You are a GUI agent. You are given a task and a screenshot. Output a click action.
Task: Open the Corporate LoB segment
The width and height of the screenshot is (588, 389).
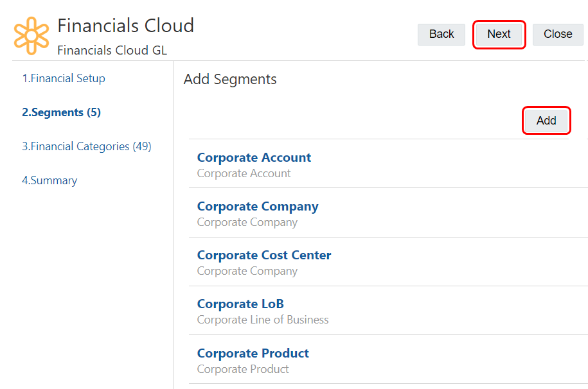[240, 304]
